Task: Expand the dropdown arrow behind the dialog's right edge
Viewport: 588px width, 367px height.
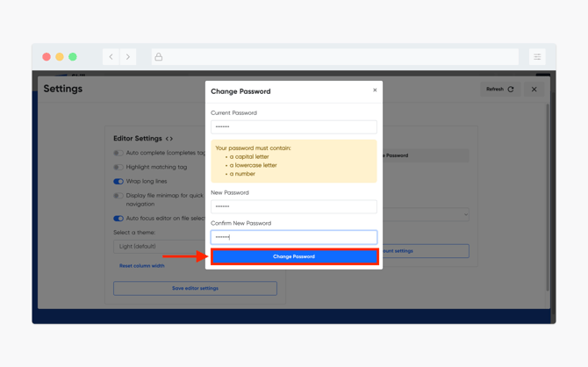Action: 465,214
